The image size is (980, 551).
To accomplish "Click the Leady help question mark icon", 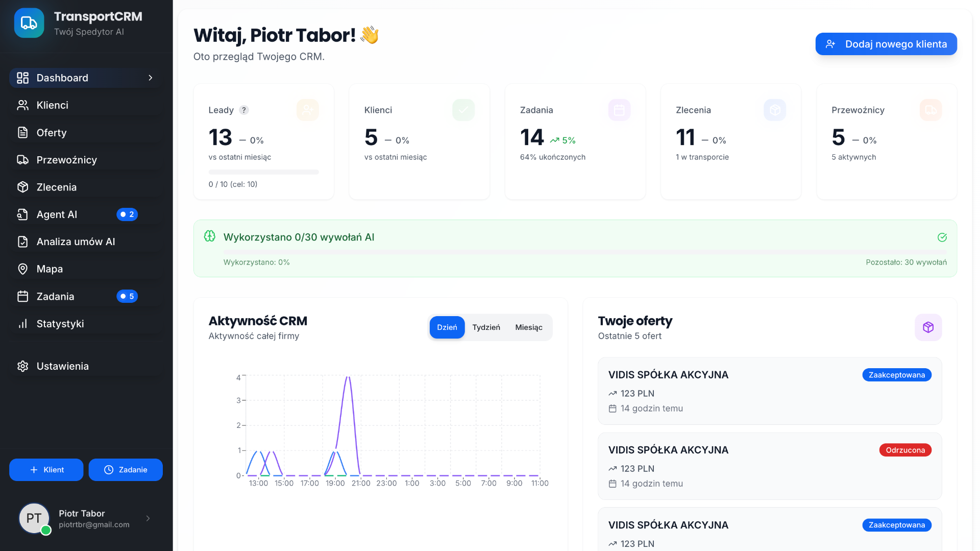I will [244, 110].
